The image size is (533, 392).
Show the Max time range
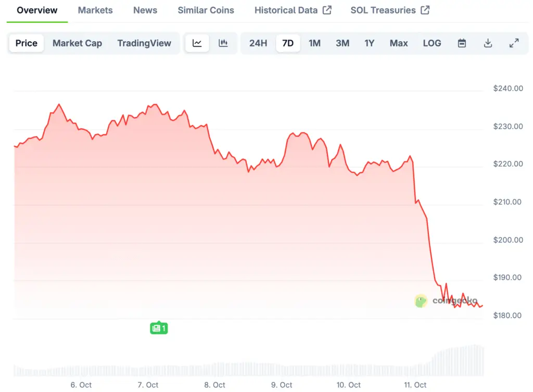click(x=399, y=43)
